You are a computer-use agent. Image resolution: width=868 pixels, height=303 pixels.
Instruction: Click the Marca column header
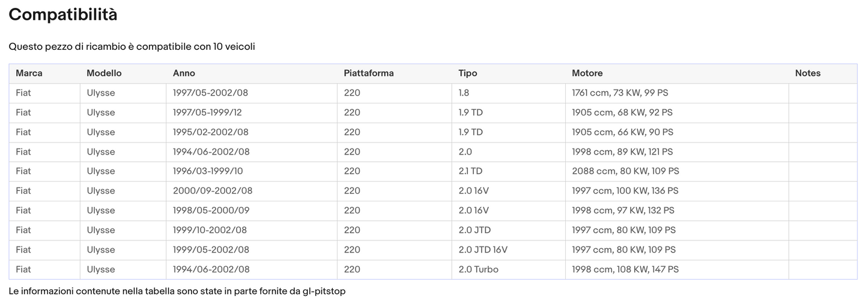[29, 73]
